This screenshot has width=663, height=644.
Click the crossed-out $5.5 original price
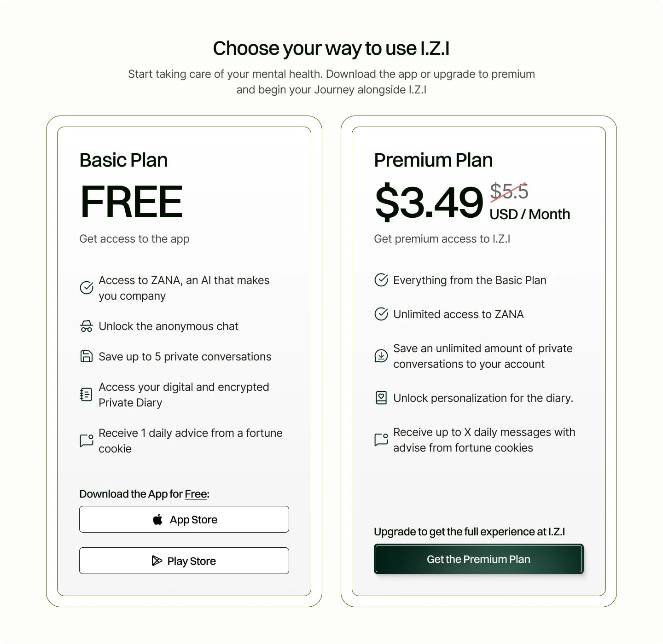[509, 191]
